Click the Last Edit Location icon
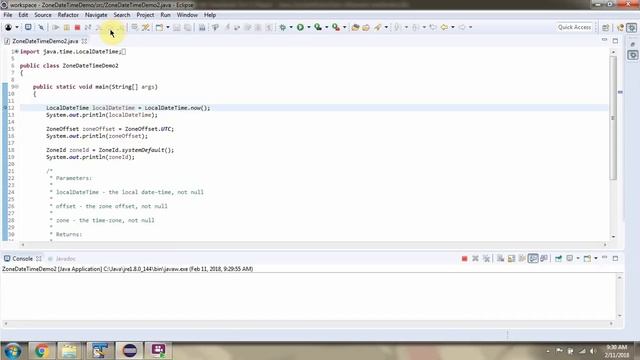 (x=433, y=27)
